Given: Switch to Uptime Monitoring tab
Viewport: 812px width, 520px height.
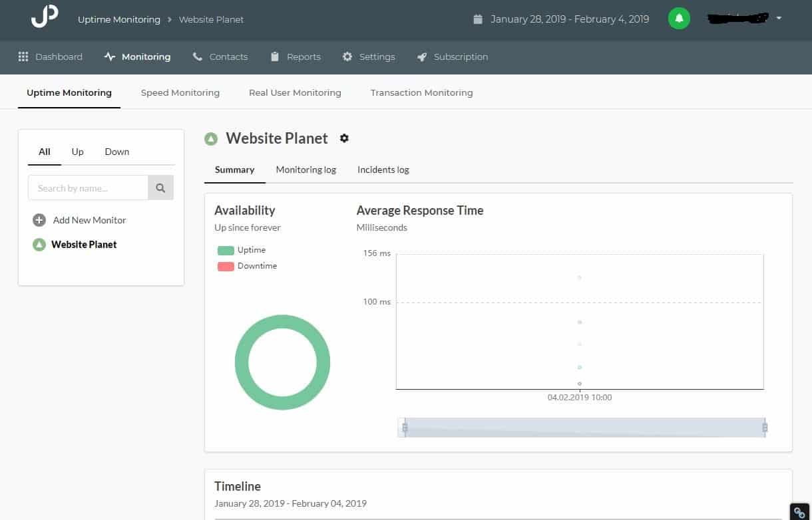Looking at the screenshot, I should pos(69,92).
